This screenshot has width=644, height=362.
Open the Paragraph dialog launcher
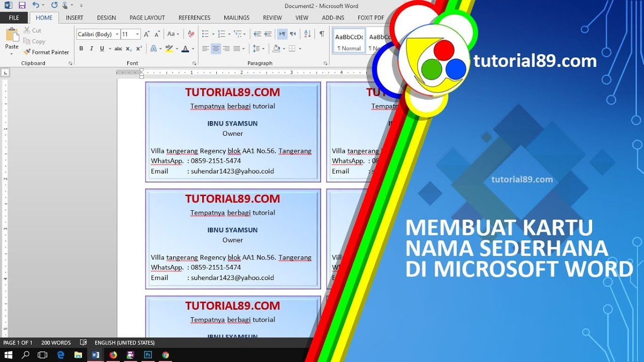click(x=326, y=63)
